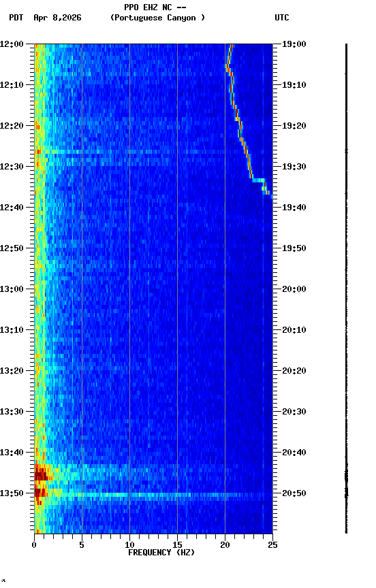Click the 13:50 PDT time label
Viewport: 376px width, 588px height.
12,493
